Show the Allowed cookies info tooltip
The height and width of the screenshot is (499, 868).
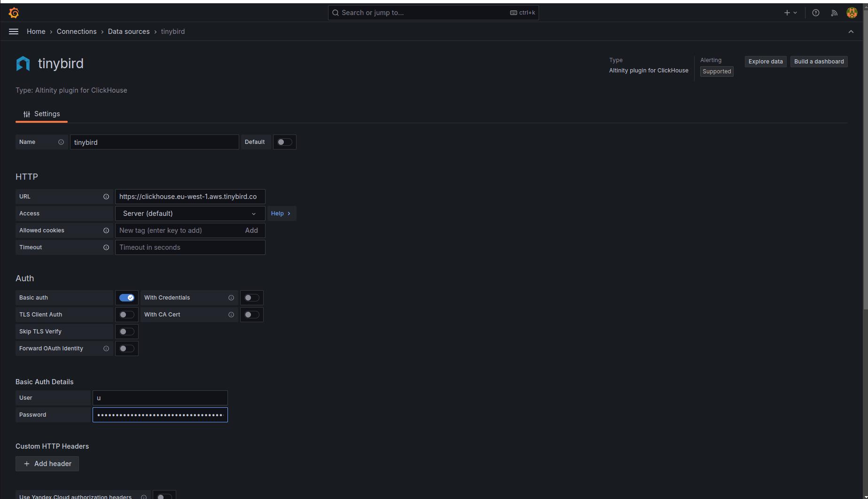[x=106, y=230]
